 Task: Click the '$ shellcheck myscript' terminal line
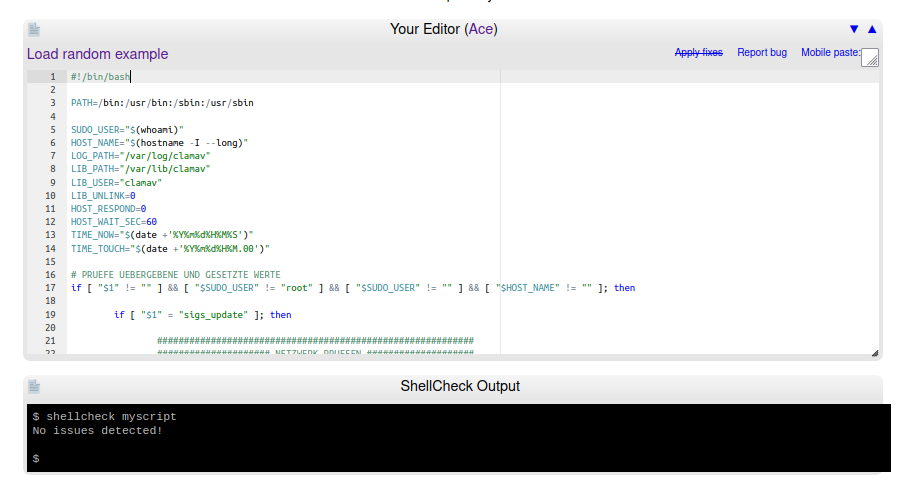105,417
